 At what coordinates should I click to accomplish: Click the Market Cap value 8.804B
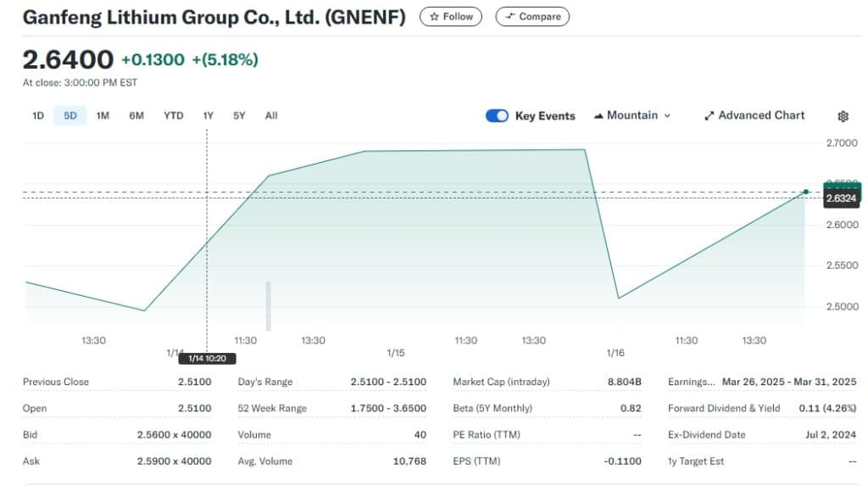click(625, 382)
